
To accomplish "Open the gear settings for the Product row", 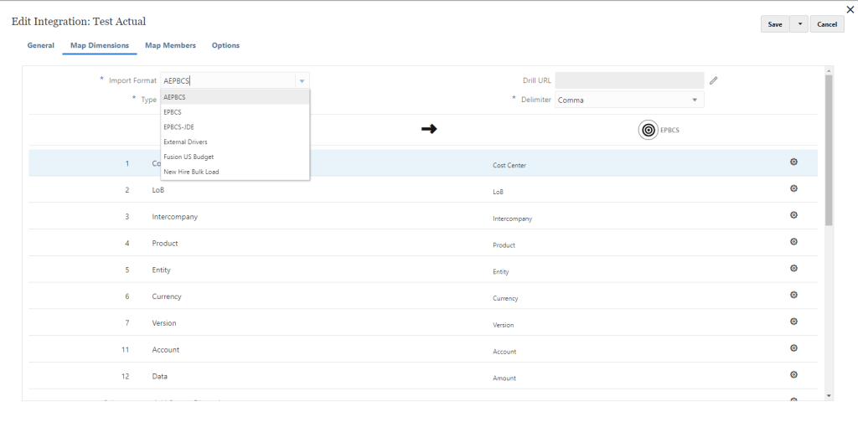I will pyautogui.click(x=793, y=242).
